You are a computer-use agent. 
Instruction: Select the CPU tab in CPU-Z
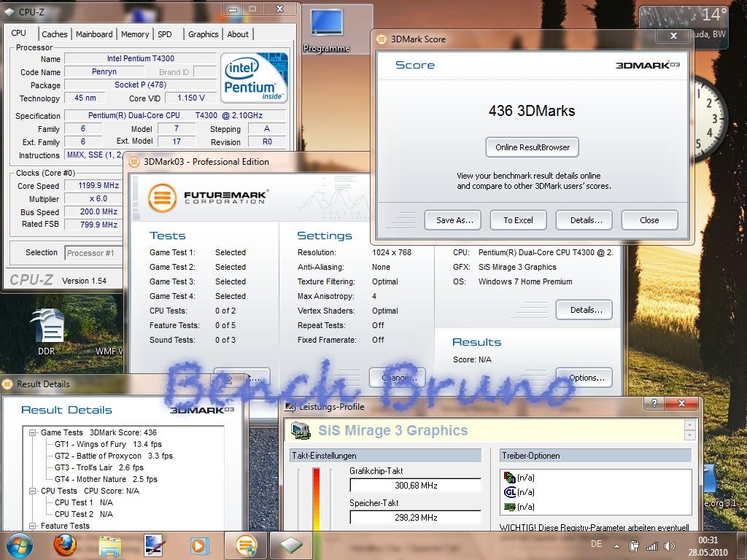coord(18,33)
